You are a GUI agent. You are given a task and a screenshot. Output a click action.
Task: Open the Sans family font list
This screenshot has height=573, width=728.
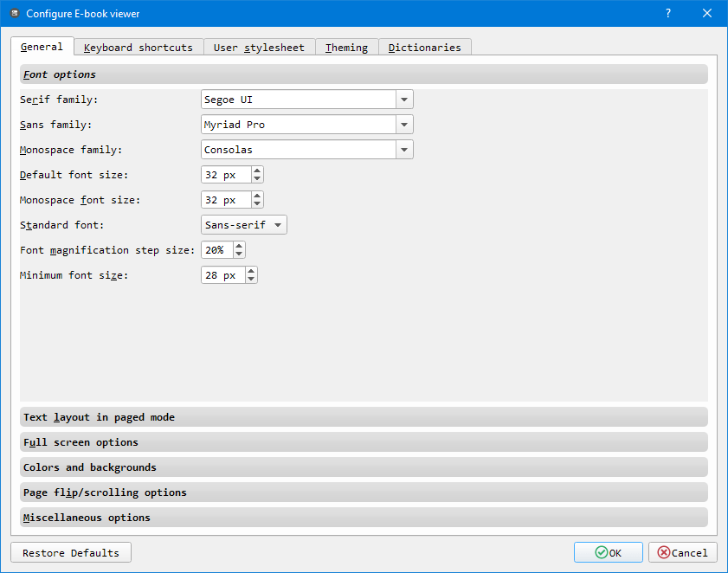pos(403,124)
